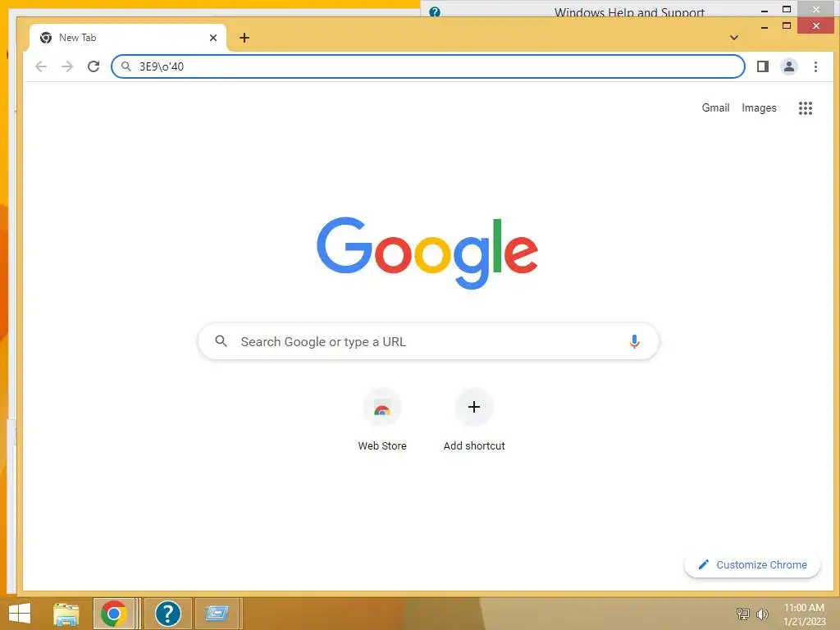
Task: Start voice search with microphone icon
Action: tap(634, 341)
